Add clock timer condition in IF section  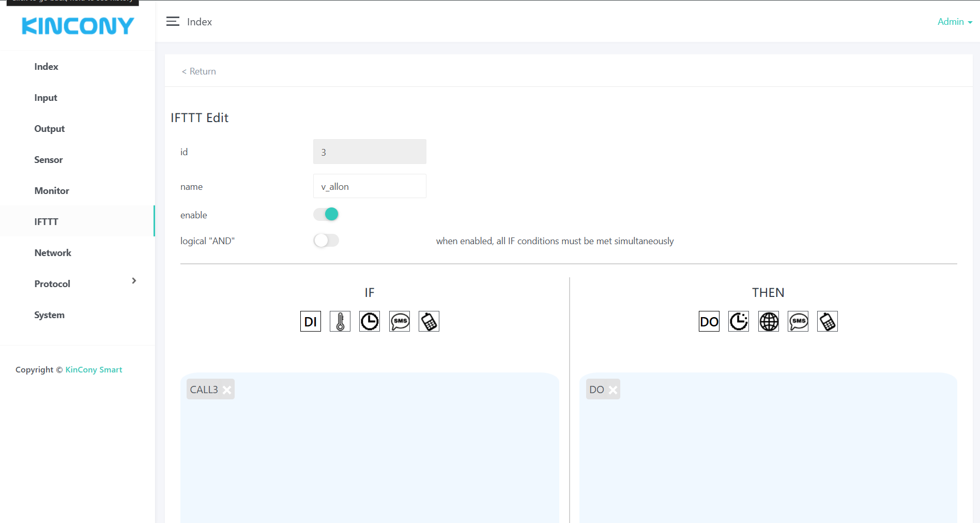coord(370,321)
